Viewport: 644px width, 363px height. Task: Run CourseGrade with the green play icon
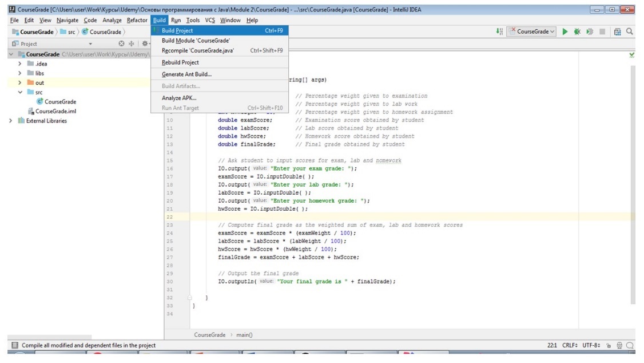tap(565, 31)
